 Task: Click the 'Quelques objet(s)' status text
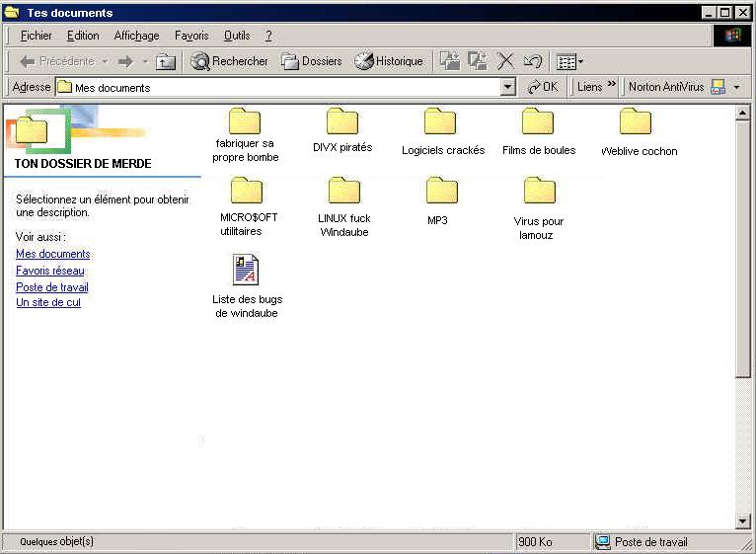coord(57,542)
